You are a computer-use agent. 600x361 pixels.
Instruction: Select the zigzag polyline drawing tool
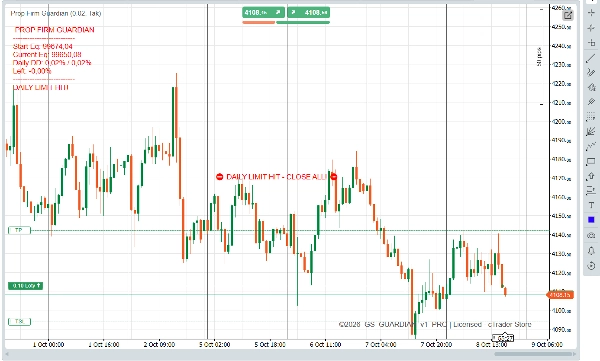(591, 146)
